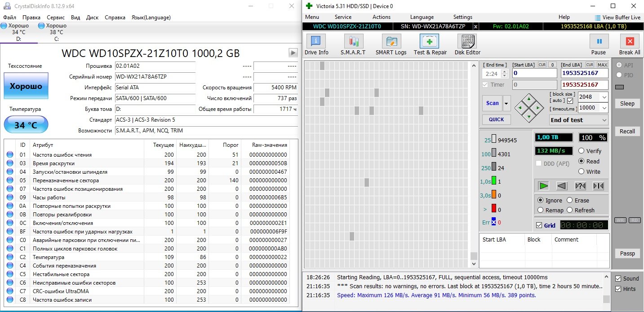This screenshot has height=312, width=644.
Task: Click the Scan button
Action: coord(493,103)
